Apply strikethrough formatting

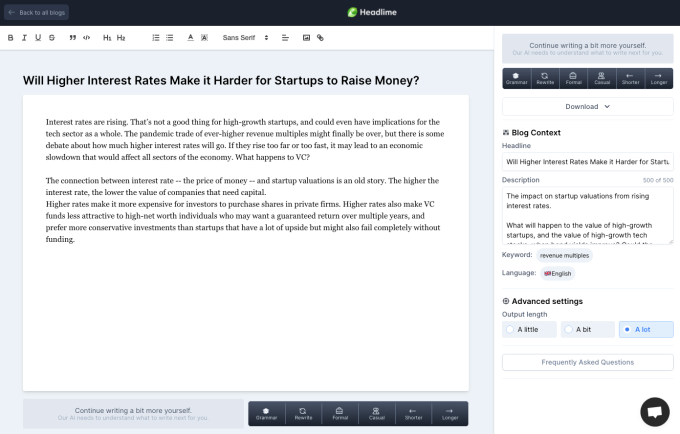pyautogui.click(x=52, y=38)
